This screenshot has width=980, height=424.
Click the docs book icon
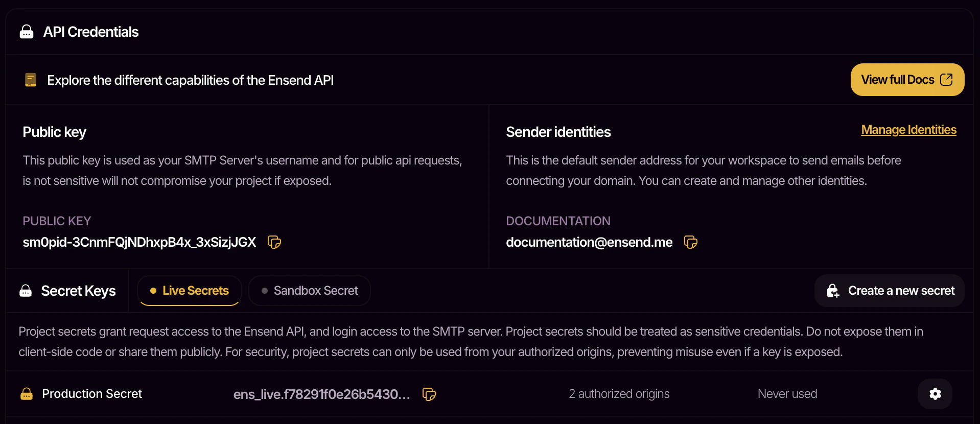click(31, 80)
